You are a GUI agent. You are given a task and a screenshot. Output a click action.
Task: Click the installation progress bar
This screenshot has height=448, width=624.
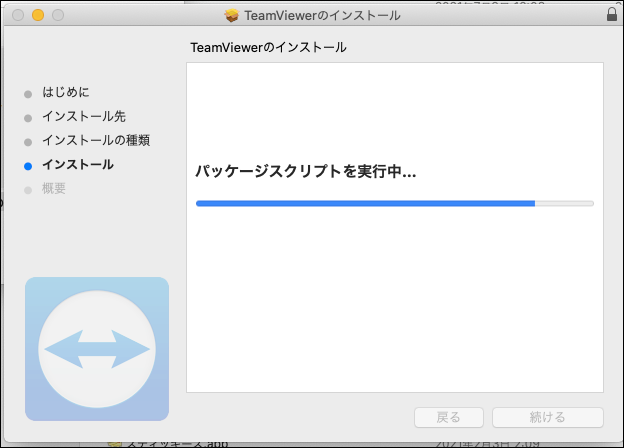pyautogui.click(x=395, y=203)
